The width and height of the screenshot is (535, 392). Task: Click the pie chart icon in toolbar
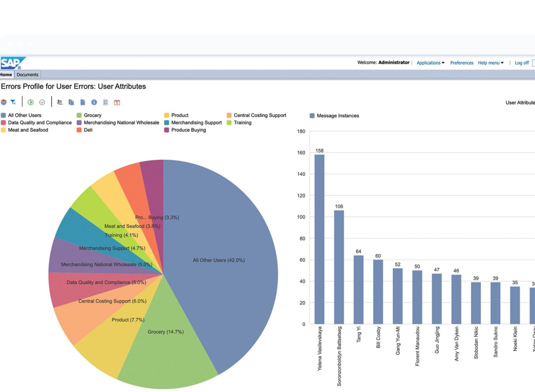click(x=4, y=102)
